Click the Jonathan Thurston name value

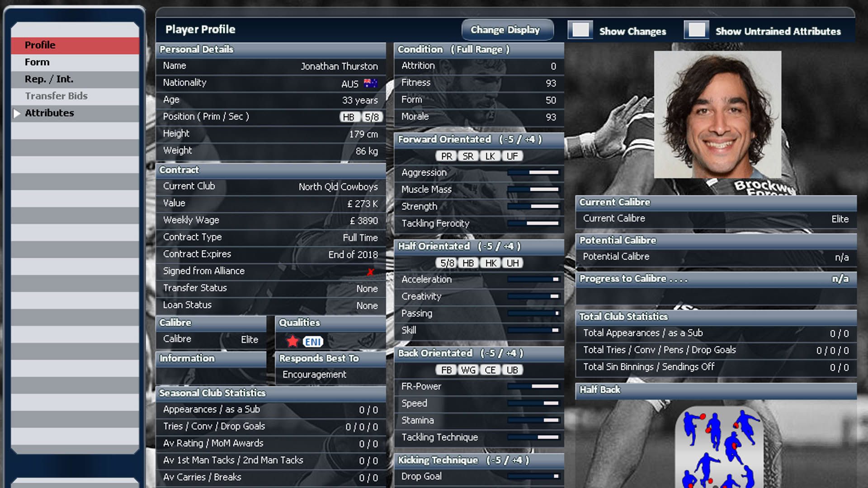(339, 66)
